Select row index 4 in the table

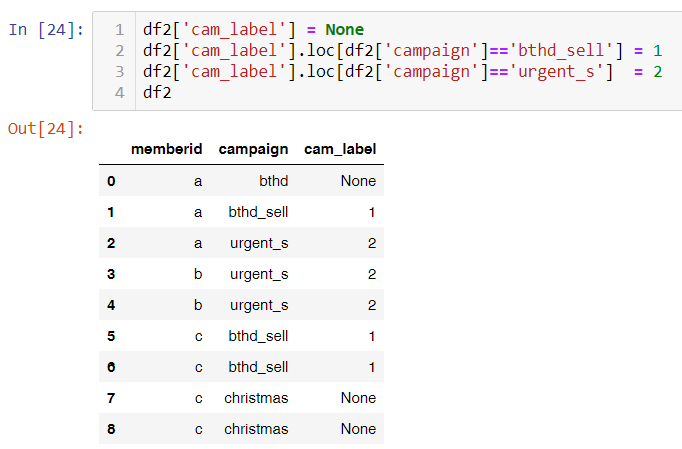[x=111, y=305]
